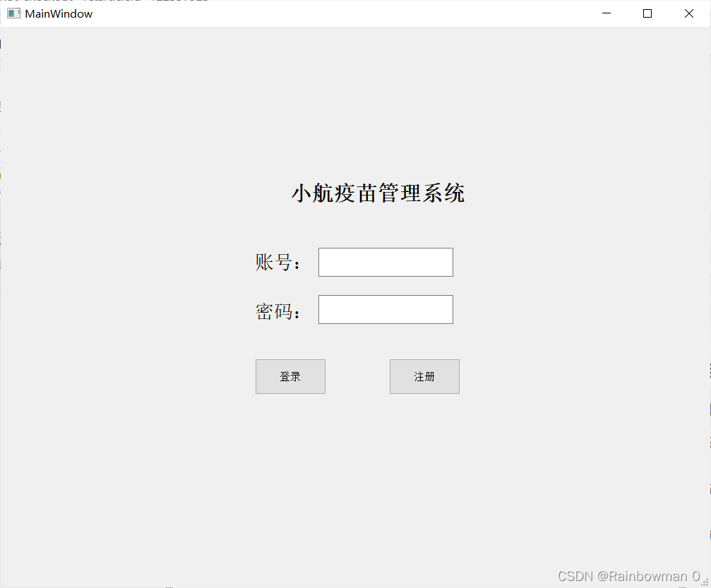Click the 注册 (Register) button
This screenshot has width=711, height=588.
424,376
